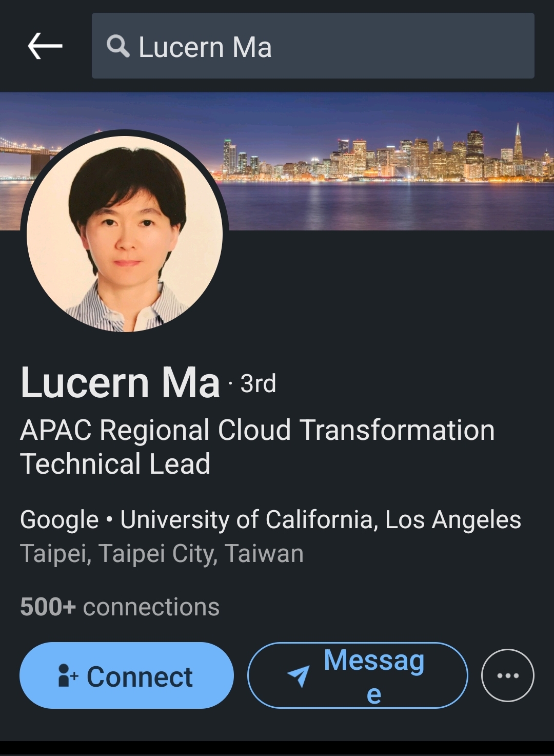
Task: Tap the back arrow icon
Action: point(45,46)
